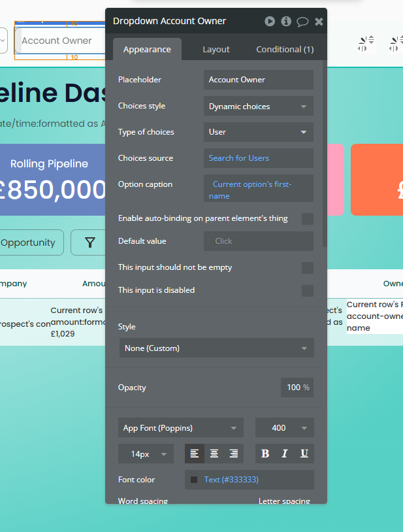The height and width of the screenshot is (532, 403).
Task: Click the Default value field
Action: click(258, 241)
